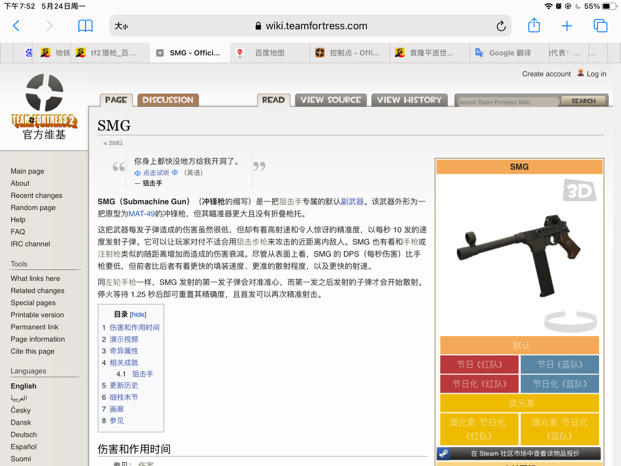Open Printable version link
Viewport: 621px width, 466px height.
37,315
